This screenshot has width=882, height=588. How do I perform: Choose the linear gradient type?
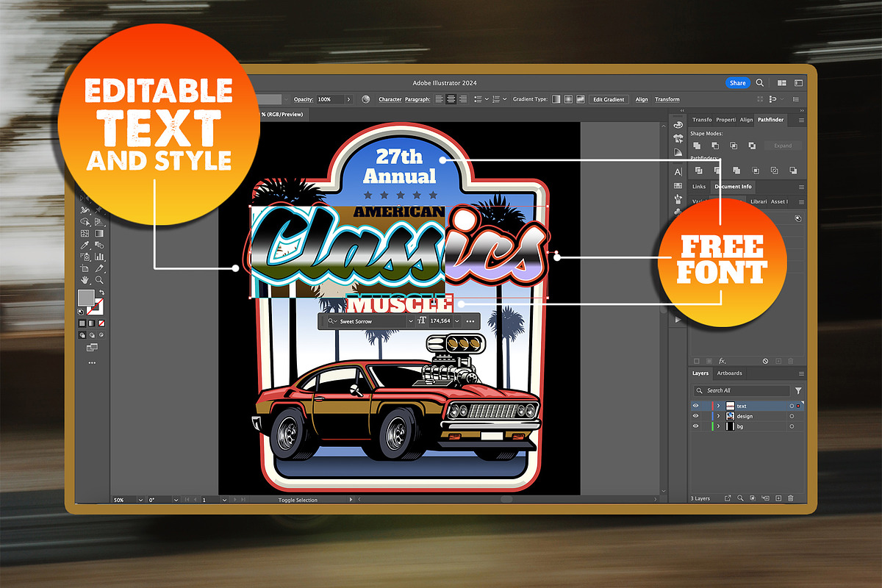pyautogui.click(x=556, y=99)
